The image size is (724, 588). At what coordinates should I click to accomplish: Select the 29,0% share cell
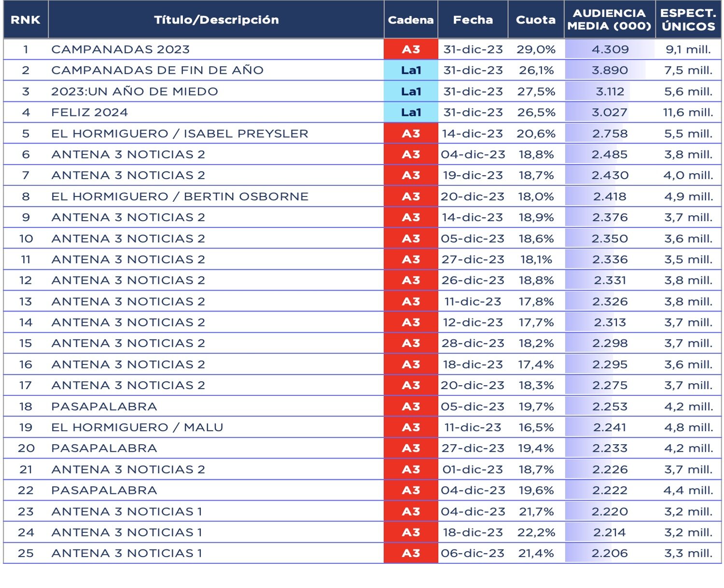point(536,49)
